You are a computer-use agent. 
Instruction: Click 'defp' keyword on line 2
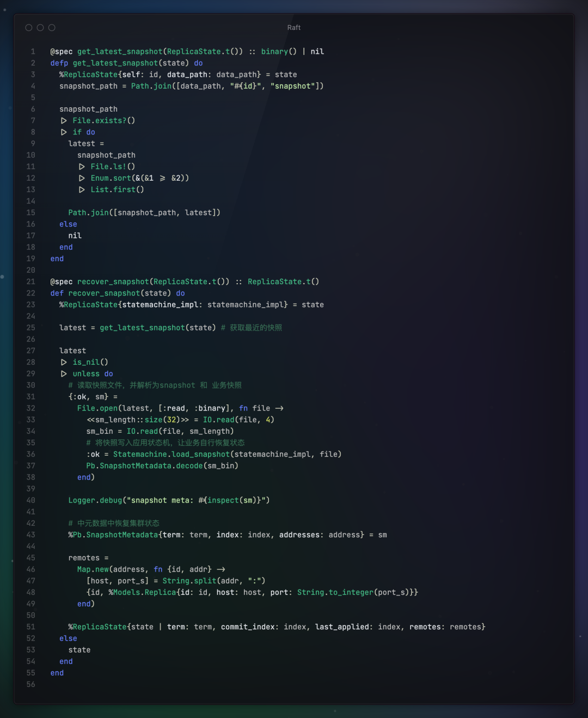[x=59, y=63]
